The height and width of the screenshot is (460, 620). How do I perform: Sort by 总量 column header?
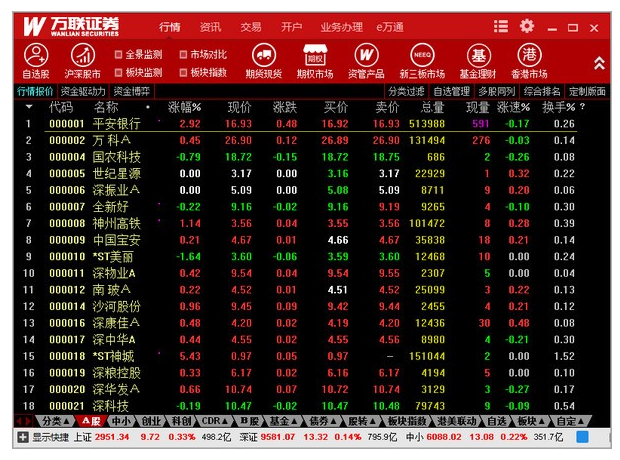432,107
